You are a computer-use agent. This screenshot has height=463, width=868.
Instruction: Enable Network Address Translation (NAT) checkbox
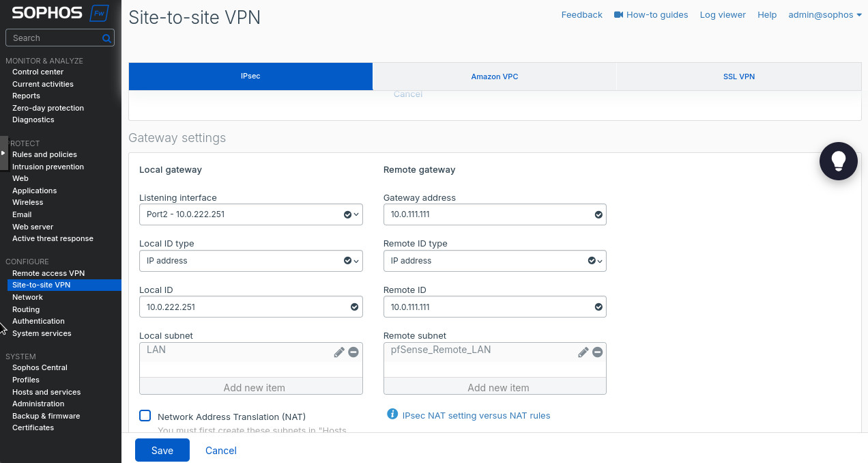point(145,416)
